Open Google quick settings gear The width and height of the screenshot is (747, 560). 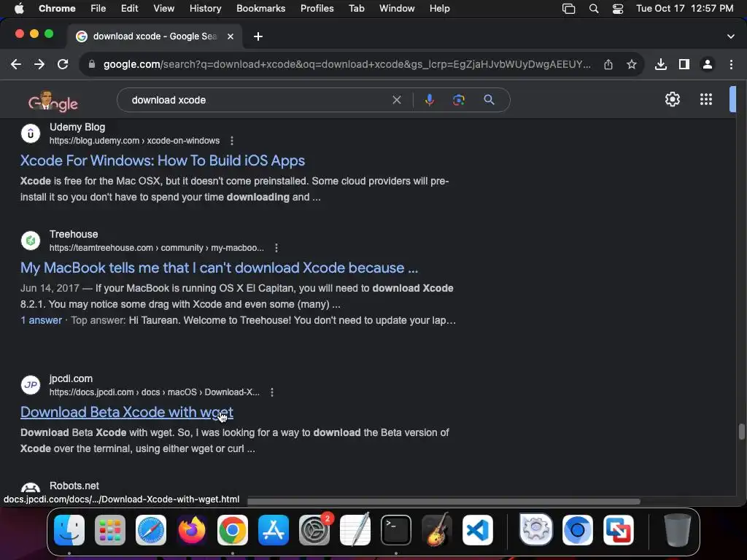tap(672, 99)
